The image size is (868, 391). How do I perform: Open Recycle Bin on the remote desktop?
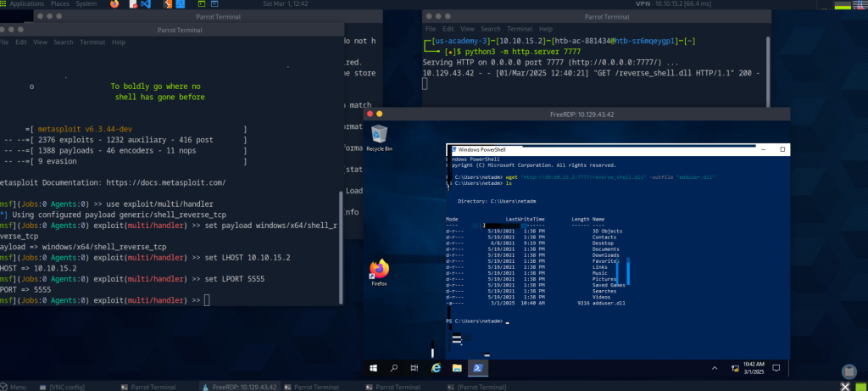point(379,138)
